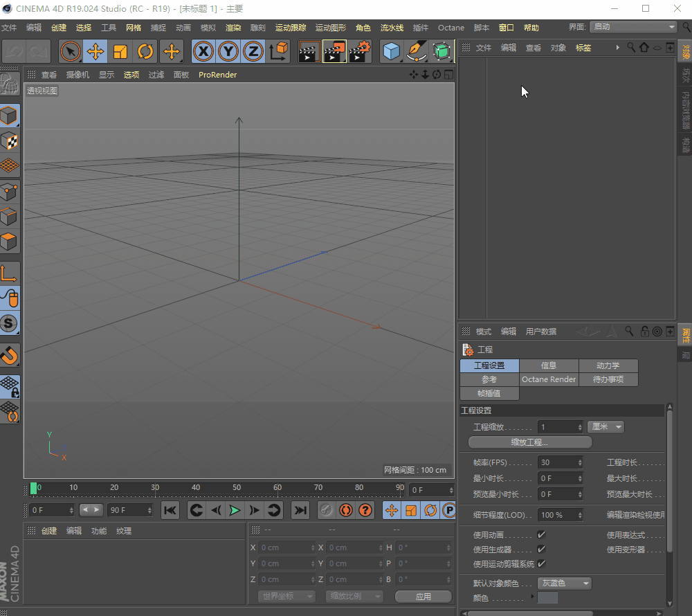Adjust 帧率(FPS) stepper arrows
The height and width of the screenshot is (616, 692).
point(580,462)
